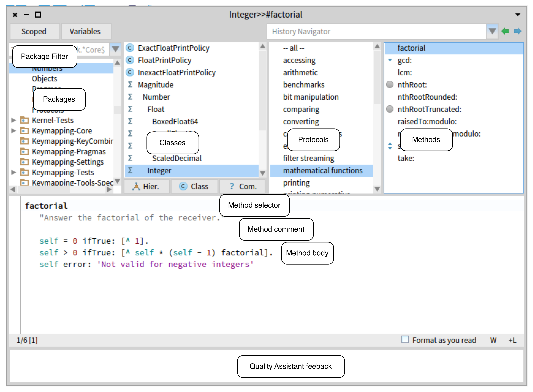Click Kernel-Tests package folder icon
Screen dimensions: 533x392
click(24, 120)
